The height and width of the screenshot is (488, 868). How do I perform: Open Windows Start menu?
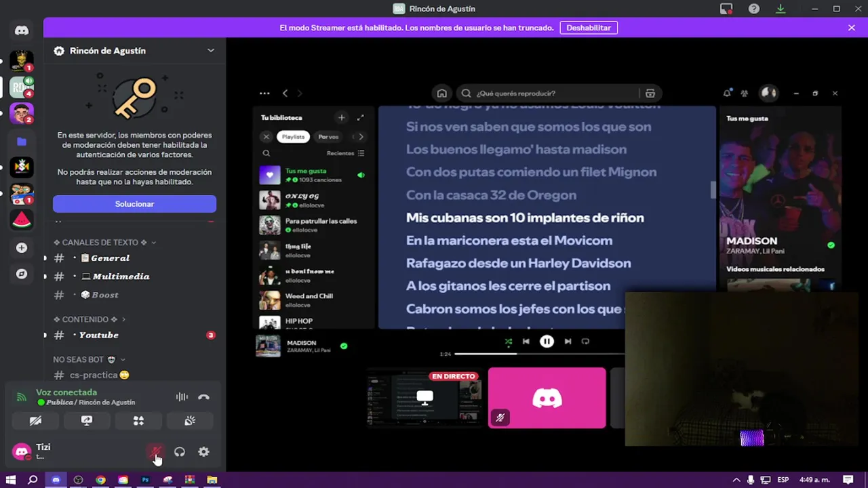10,480
